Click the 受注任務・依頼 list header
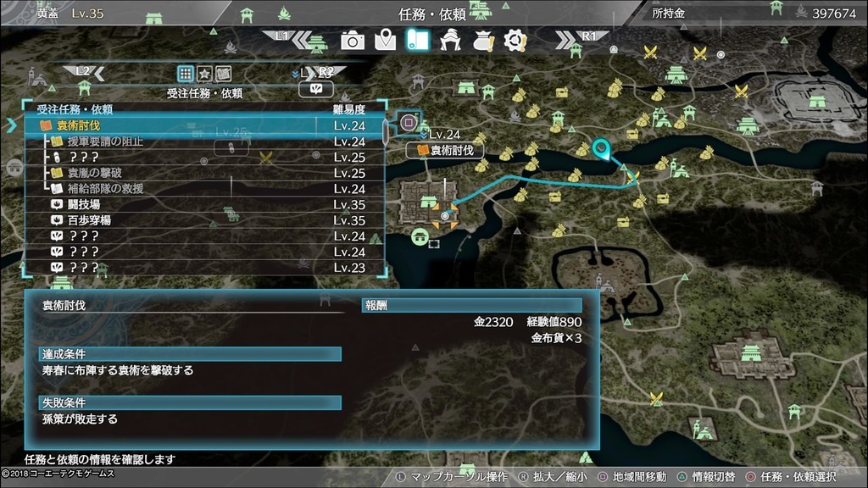The width and height of the screenshot is (868, 488). coord(75,109)
